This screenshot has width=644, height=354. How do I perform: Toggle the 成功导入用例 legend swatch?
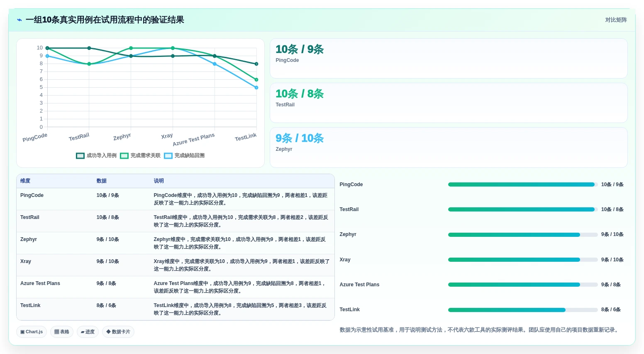click(80, 156)
